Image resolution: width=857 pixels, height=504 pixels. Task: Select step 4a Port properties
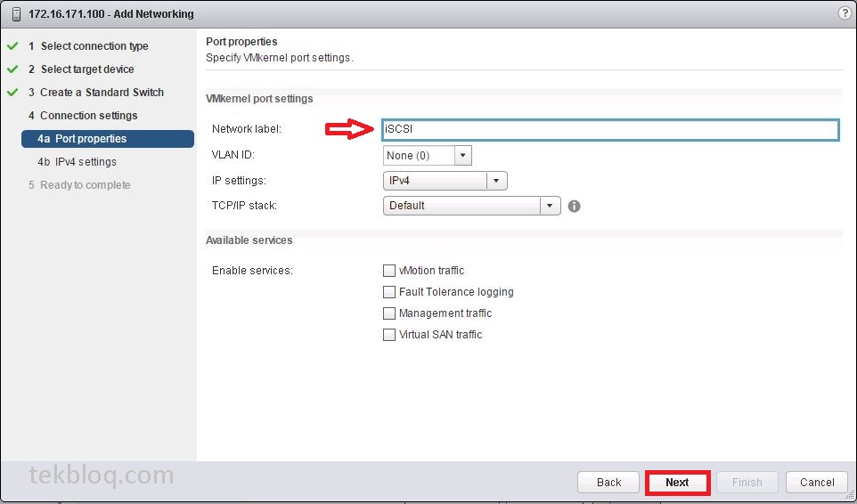(108, 139)
